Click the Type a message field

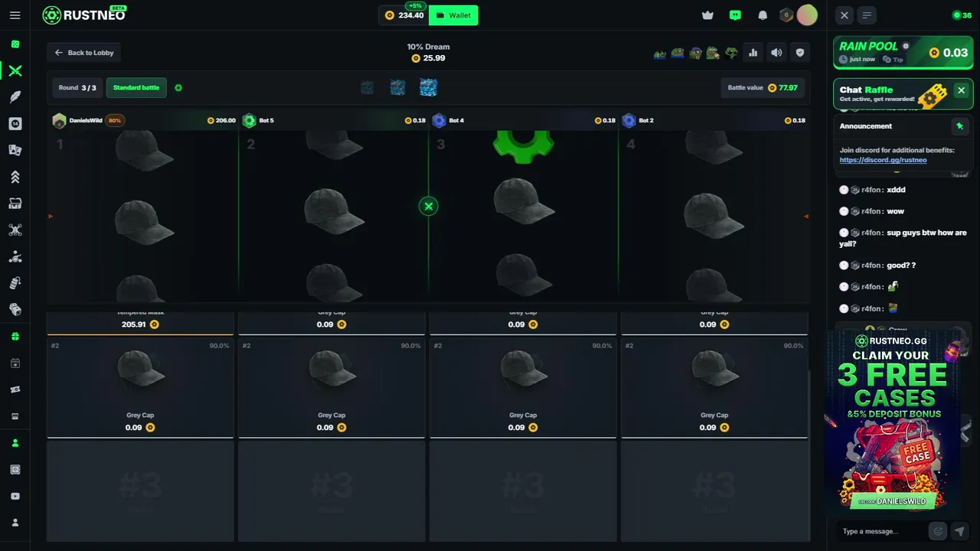pos(880,531)
